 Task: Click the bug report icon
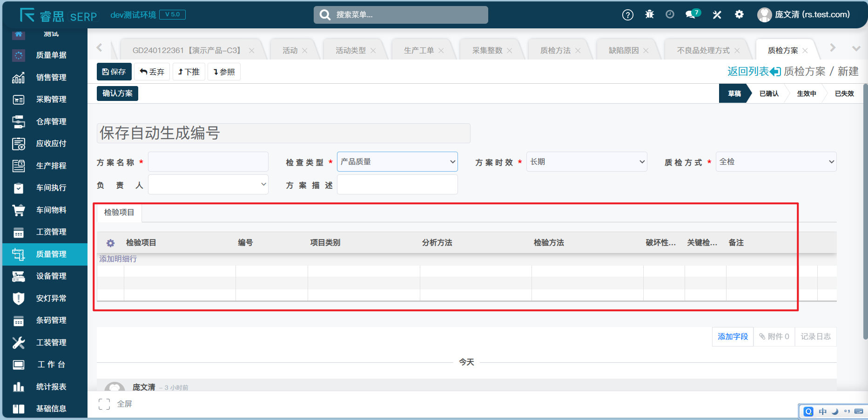pos(649,14)
